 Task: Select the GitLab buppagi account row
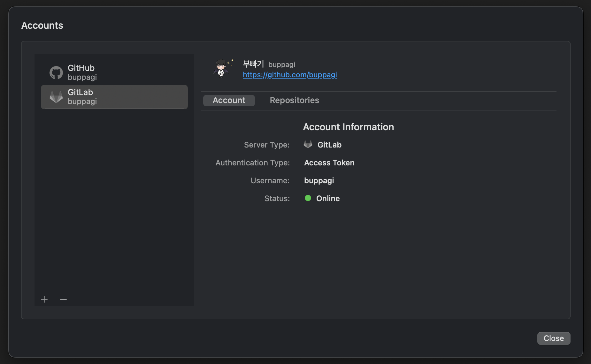(x=114, y=97)
